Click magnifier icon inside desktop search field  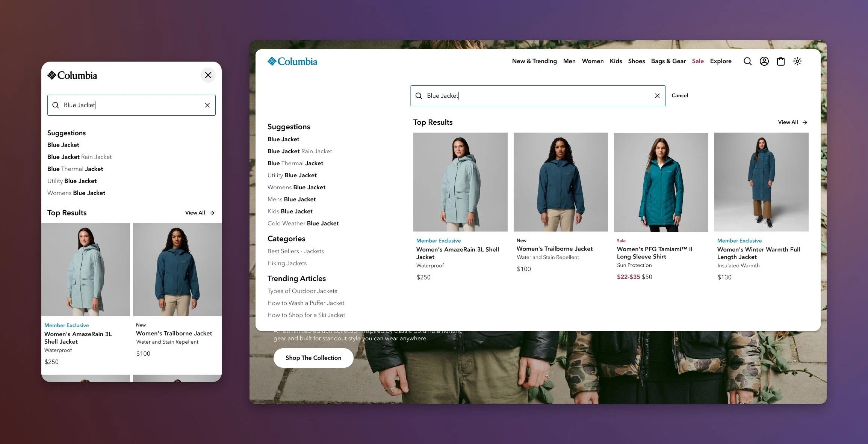pyautogui.click(x=419, y=96)
